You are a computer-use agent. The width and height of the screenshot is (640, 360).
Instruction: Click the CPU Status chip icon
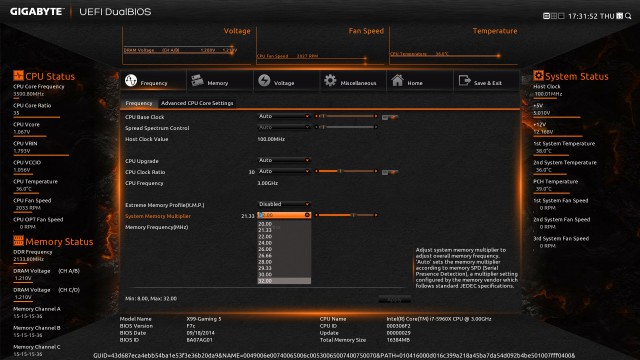(x=18, y=76)
